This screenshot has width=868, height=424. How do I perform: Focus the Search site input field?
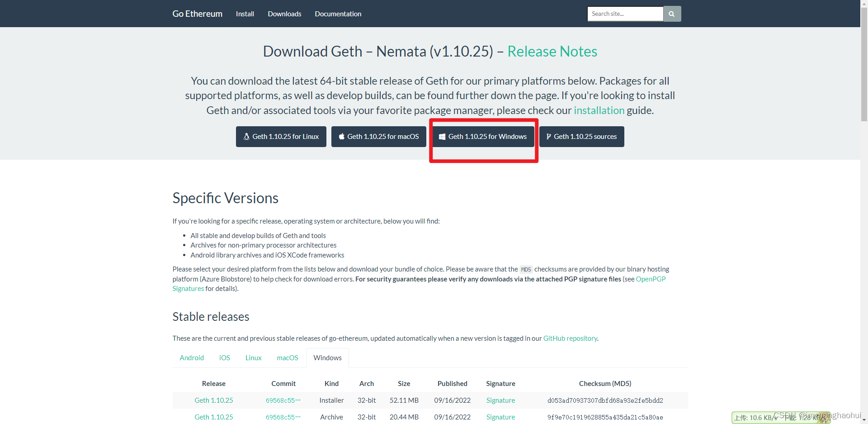point(625,14)
